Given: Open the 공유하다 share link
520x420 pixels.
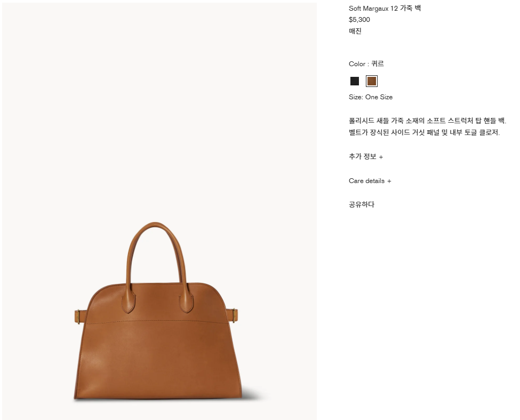Looking at the screenshot, I should 362,204.
